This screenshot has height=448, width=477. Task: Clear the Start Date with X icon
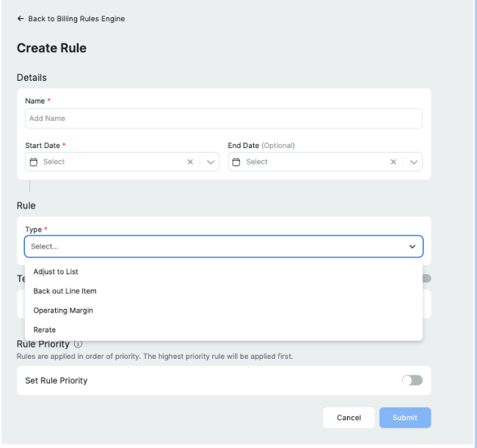tap(190, 162)
